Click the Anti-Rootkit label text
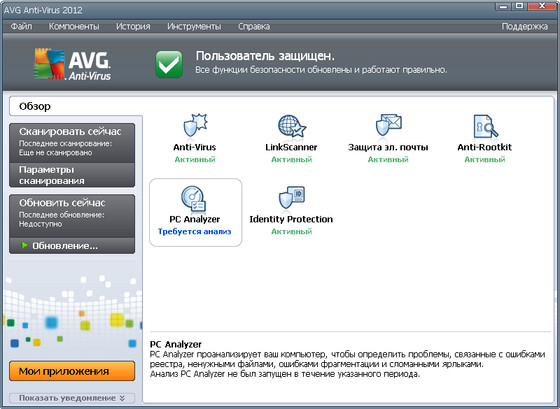 click(x=485, y=147)
